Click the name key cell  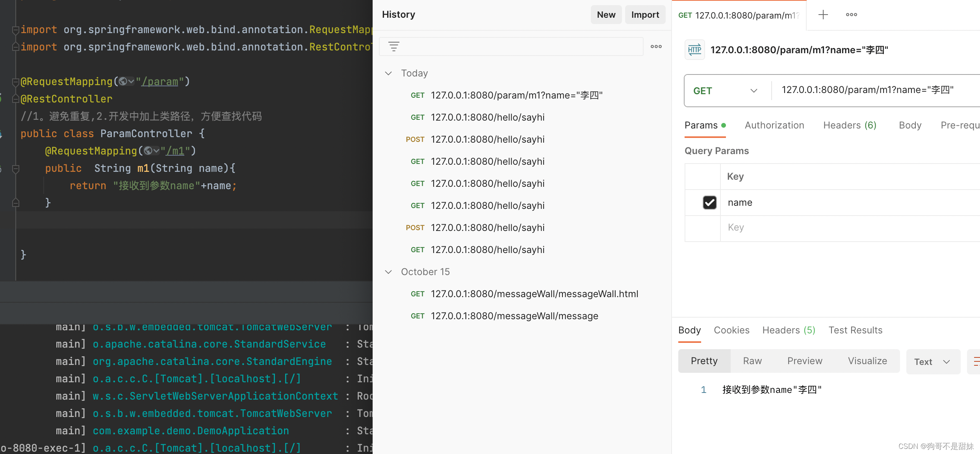[850, 203]
